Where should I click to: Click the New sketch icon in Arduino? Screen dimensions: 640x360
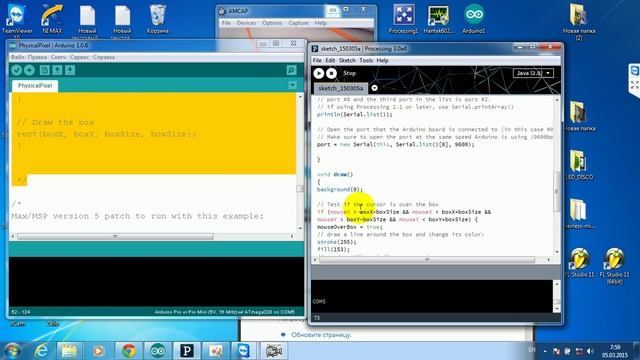pos(44,70)
